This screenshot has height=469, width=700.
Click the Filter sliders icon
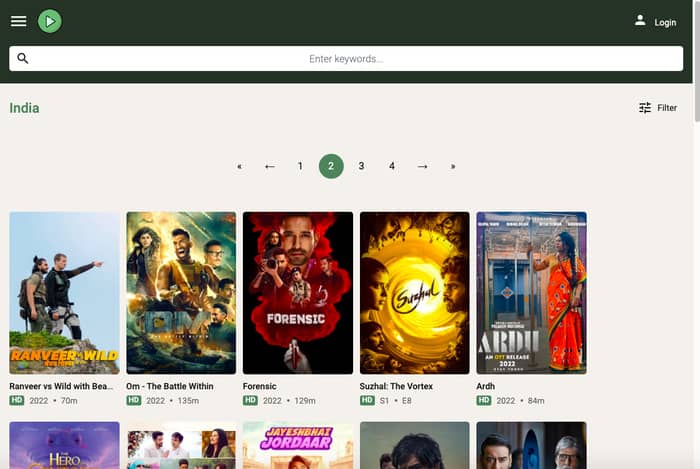[645, 108]
